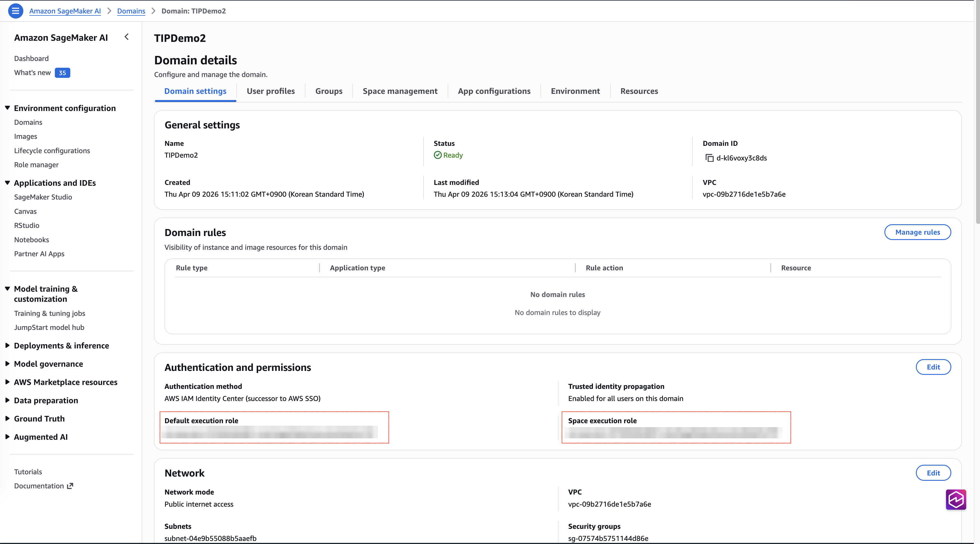Open Partner AI Apps
Image resolution: width=980 pixels, height=544 pixels.
coord(39,254)
